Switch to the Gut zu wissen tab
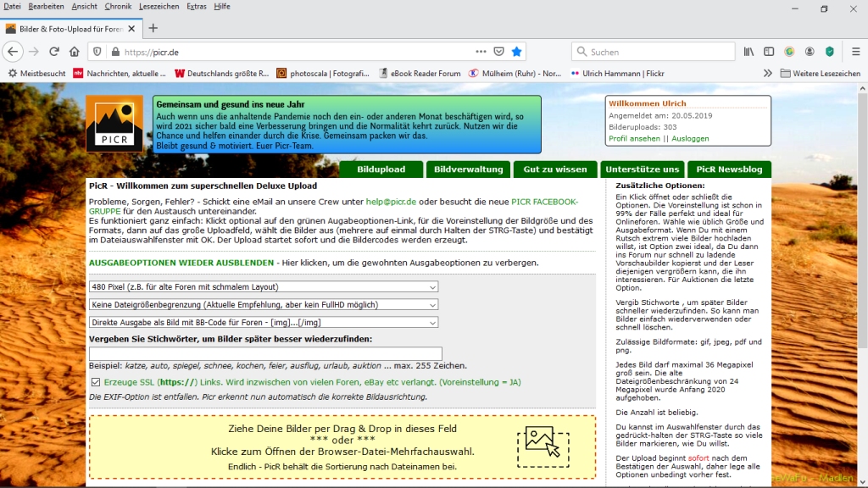Viewport: 868px width, 488px height. pos(555,169)
